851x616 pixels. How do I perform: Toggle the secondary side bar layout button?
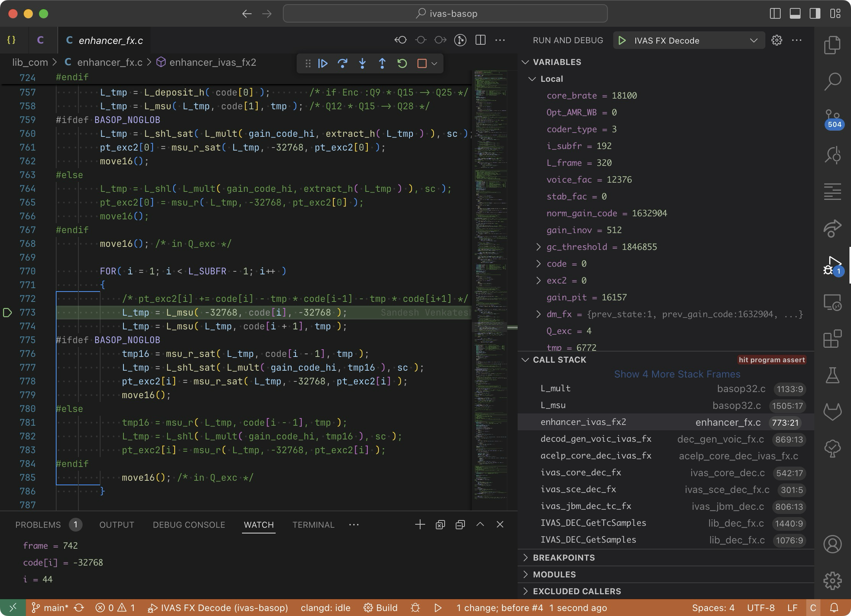point(815,14)
